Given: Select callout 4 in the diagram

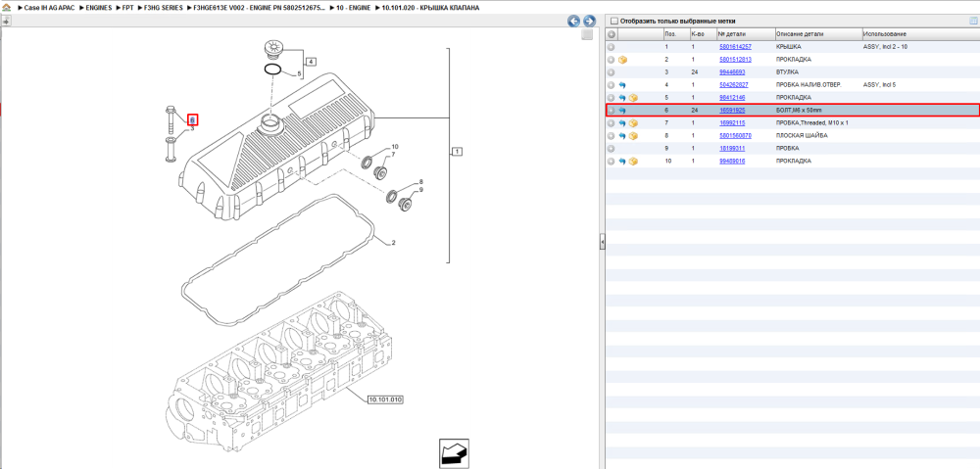Looking at the screenshot, I should (x=311, y=62).
